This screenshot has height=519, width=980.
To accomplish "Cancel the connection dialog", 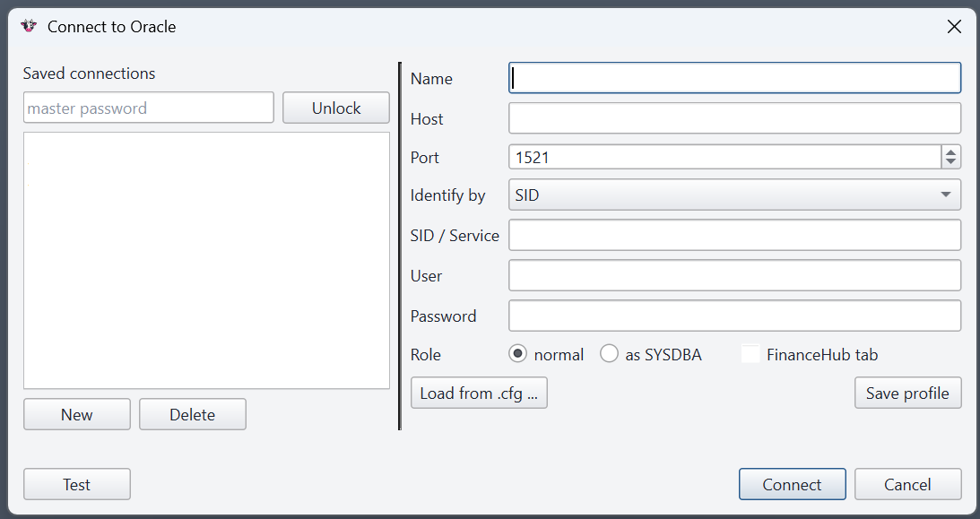I will pos(907,485).
